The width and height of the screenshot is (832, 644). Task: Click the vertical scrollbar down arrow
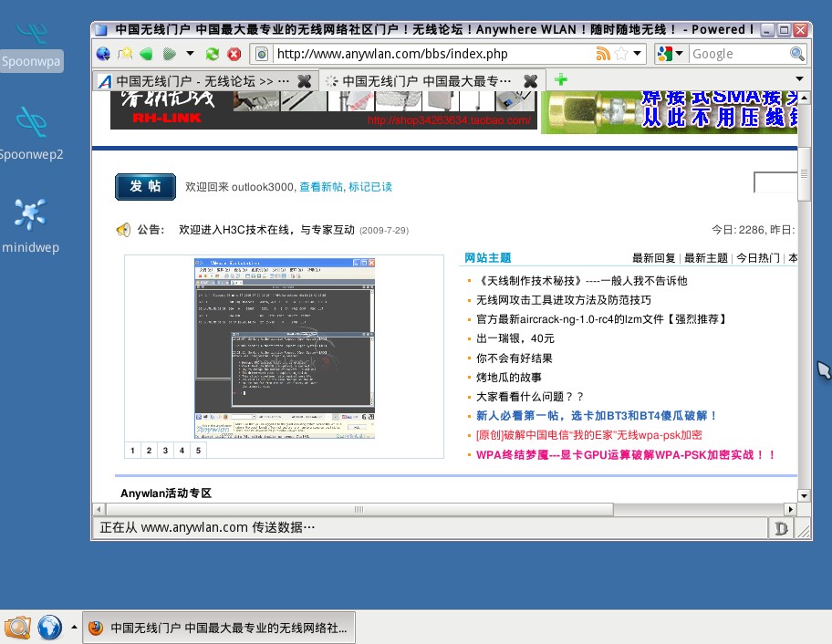point(805,495)
